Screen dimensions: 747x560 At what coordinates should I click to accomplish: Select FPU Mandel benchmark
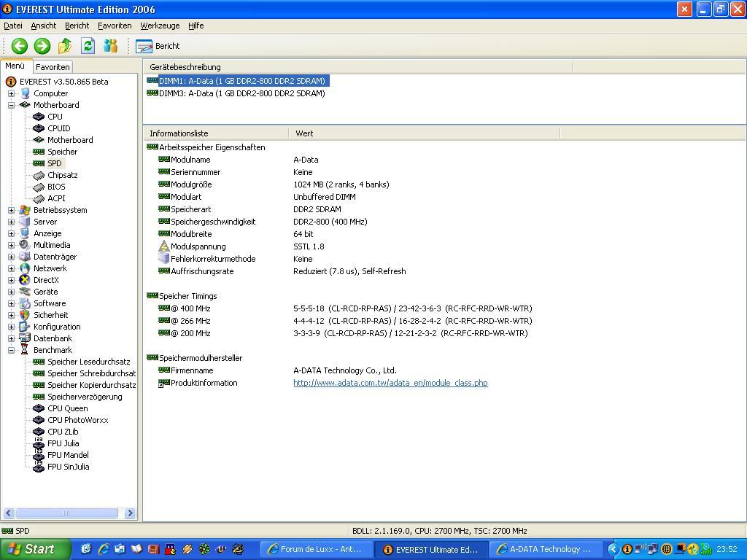tap(68, 455)
